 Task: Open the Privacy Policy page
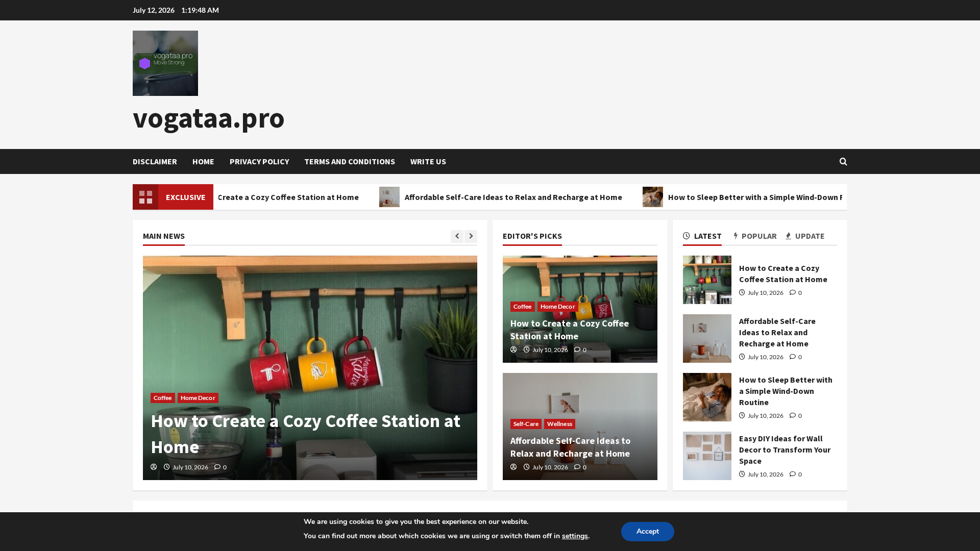pyautogui.click(x=259, y=161)
